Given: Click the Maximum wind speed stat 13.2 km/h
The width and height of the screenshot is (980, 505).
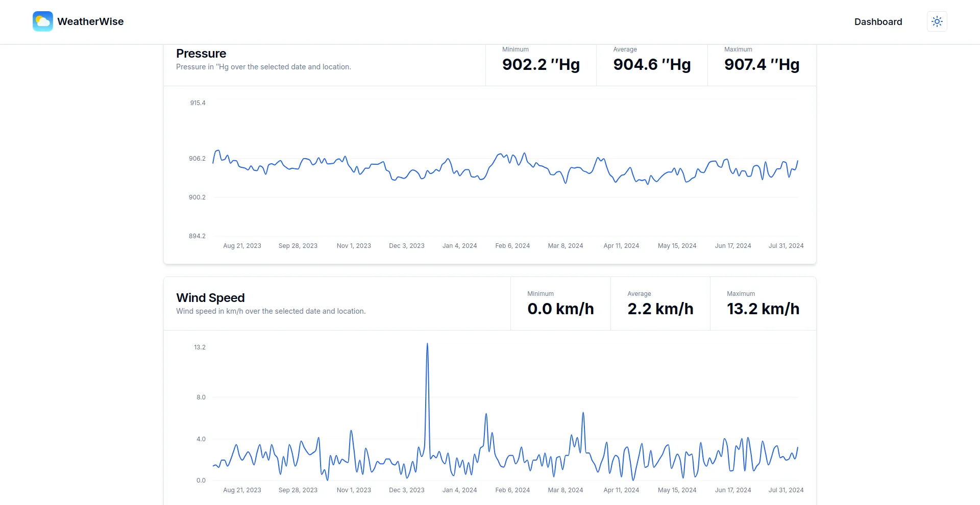Looking at the screenshot, I should pyautogui.click(x=763, y=309).
